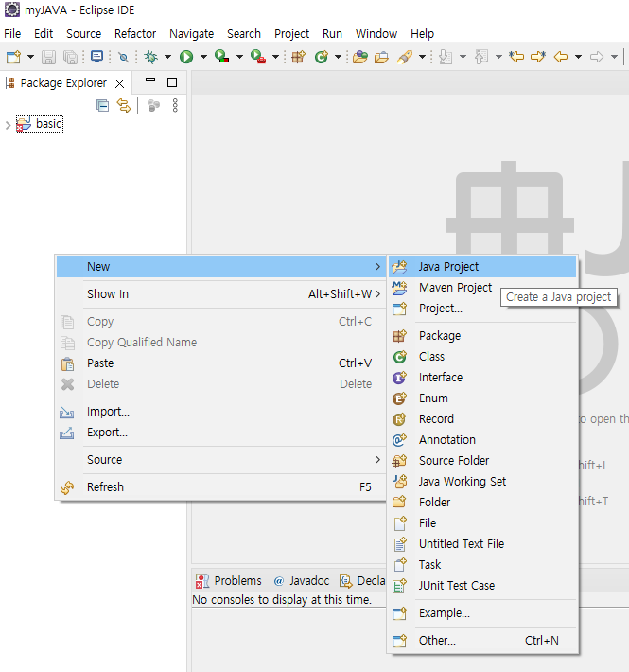
Task: Click the Open Type toolbar icon
Action: [360, 57]
